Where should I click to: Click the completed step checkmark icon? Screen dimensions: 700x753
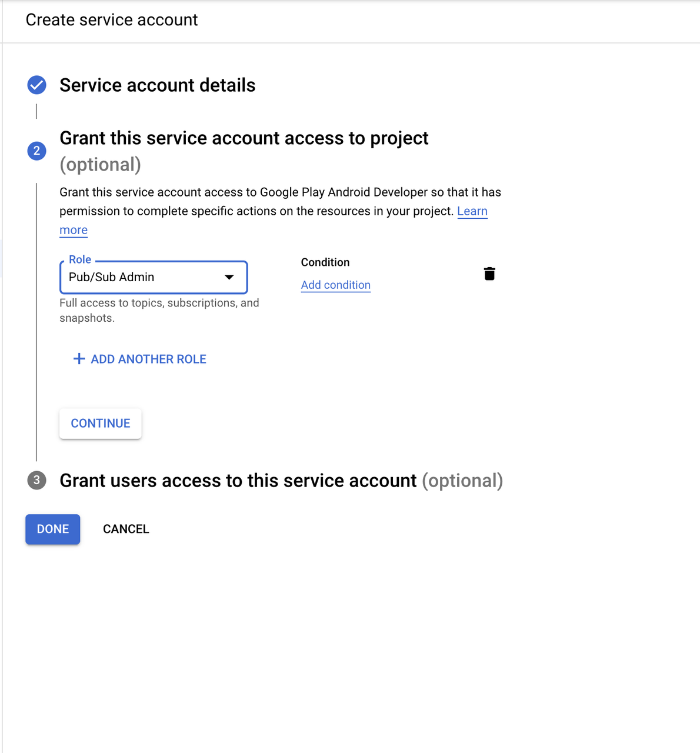tap(36, 85)
